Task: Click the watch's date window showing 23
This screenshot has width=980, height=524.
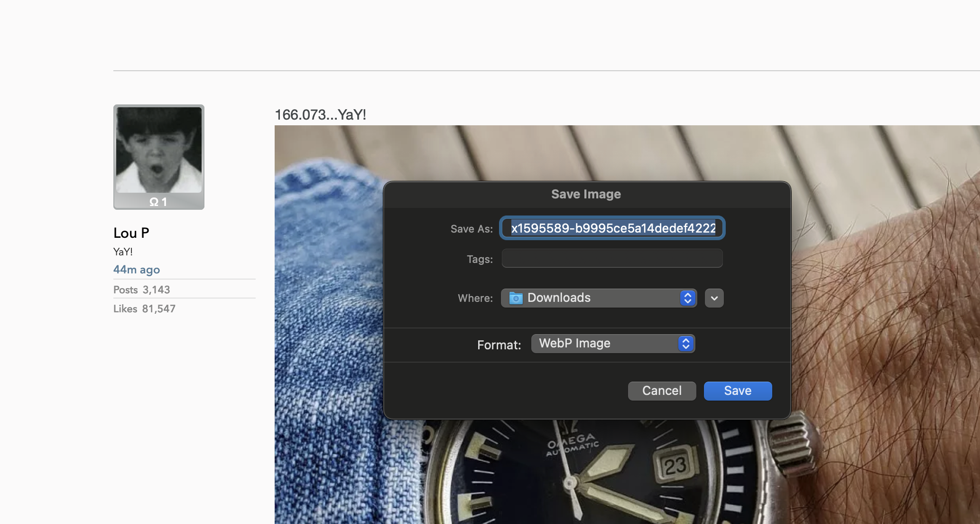Action: pos(675,466)
